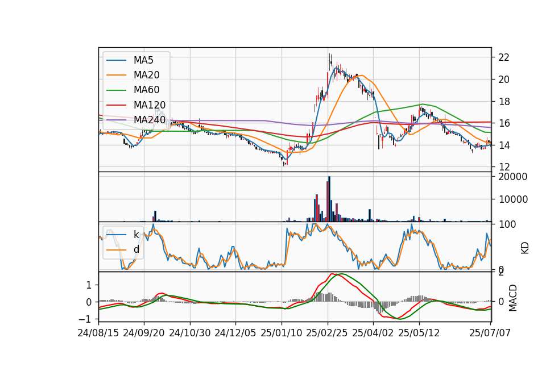Screen dimensions: 546x392
Task: Click the blue MA5 legend line sample
Action: click(116, 60)
